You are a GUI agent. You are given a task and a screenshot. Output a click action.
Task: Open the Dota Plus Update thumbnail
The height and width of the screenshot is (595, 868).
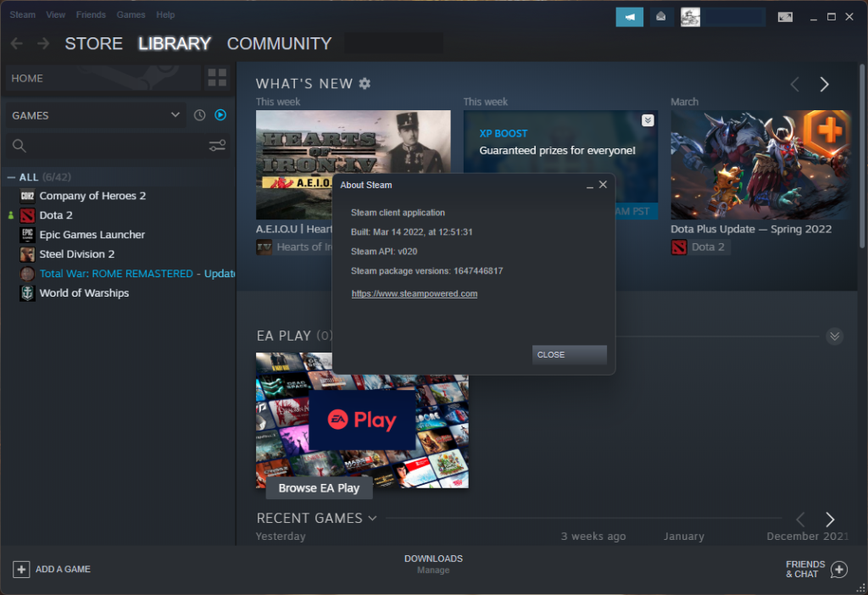(760, 165)
